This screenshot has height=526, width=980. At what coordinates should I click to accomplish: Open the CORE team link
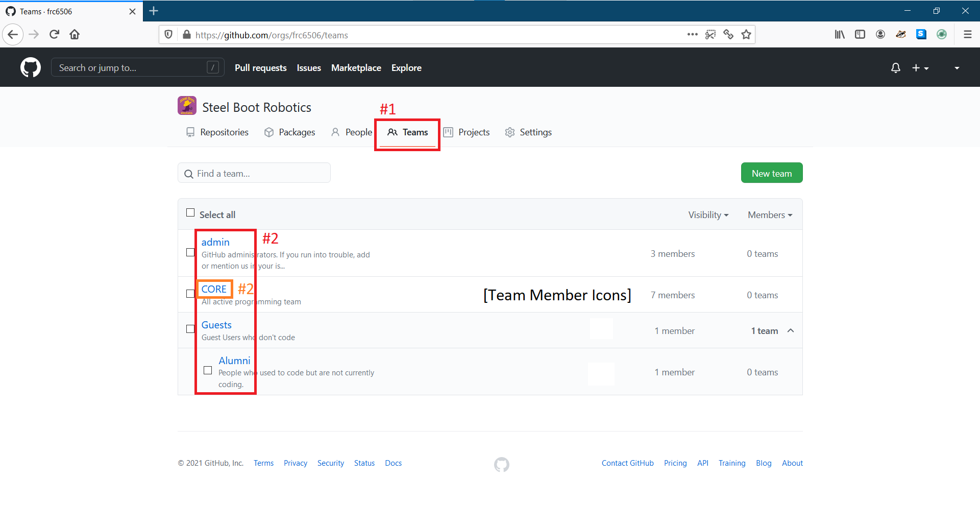tap(214, 289)
